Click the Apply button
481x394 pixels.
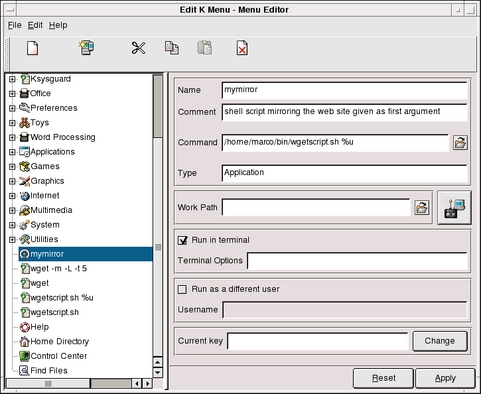tap(445, 378)
